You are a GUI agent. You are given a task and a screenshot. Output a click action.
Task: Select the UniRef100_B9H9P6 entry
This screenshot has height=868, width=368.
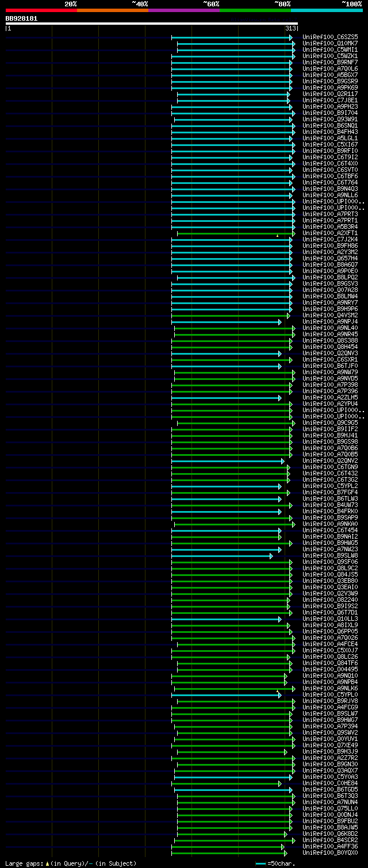(x=330, y=309)
